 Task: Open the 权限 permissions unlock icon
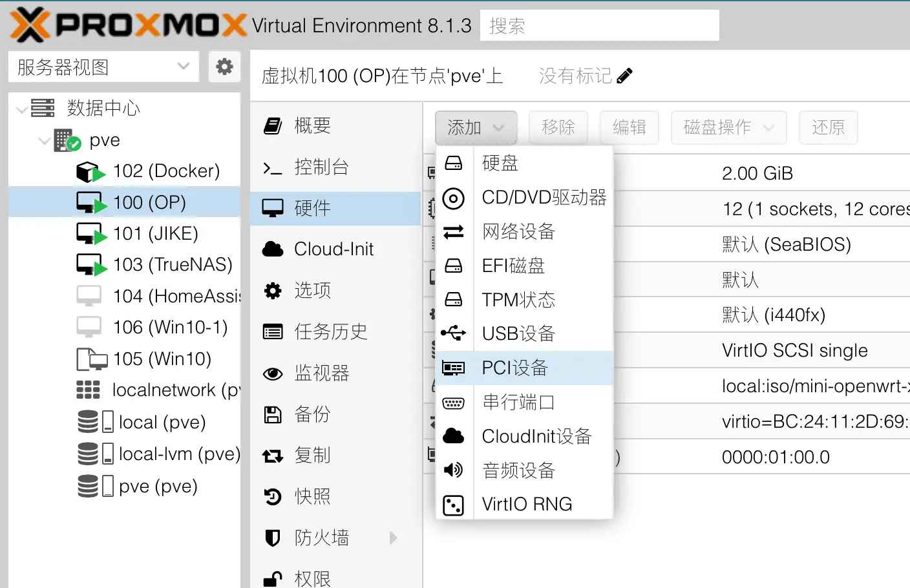(273, 578)
